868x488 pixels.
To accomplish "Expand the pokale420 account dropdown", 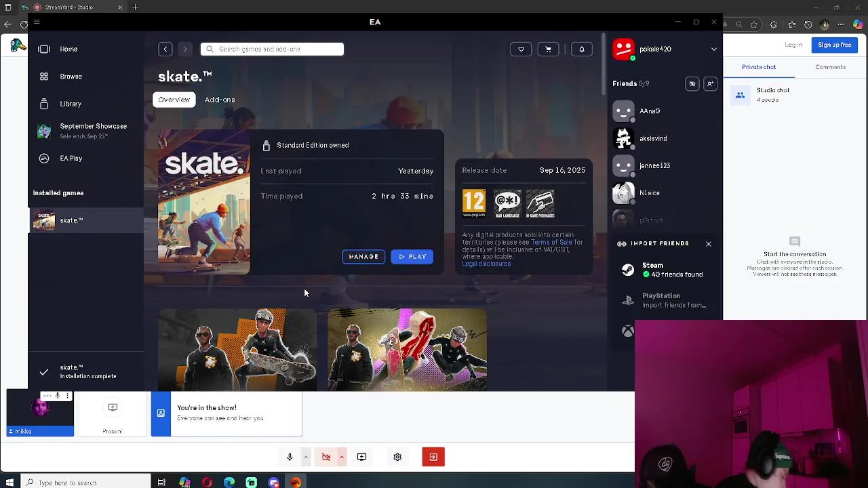I will (713, 49).
